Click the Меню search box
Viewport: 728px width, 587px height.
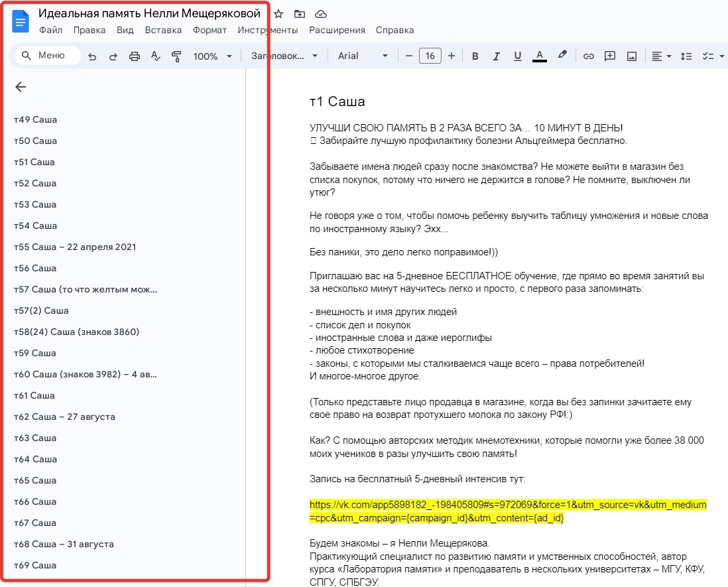(x=47, y=56)
